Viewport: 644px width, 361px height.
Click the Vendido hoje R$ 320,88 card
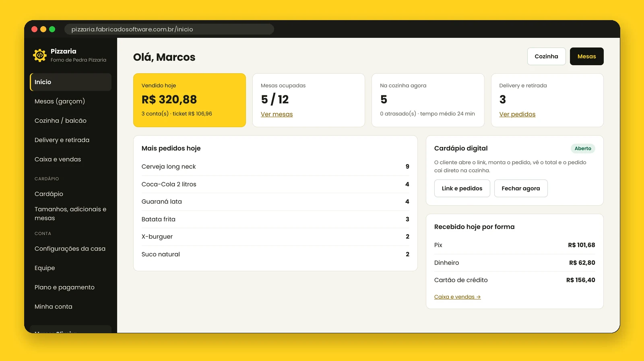point(190,100)
